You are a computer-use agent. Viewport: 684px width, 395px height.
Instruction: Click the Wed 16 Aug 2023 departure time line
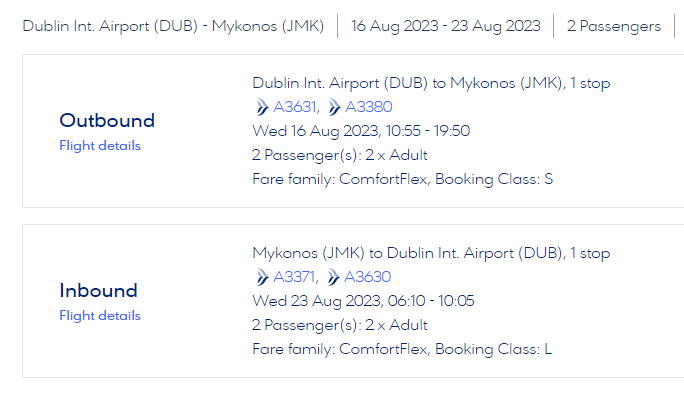[361, 131]
